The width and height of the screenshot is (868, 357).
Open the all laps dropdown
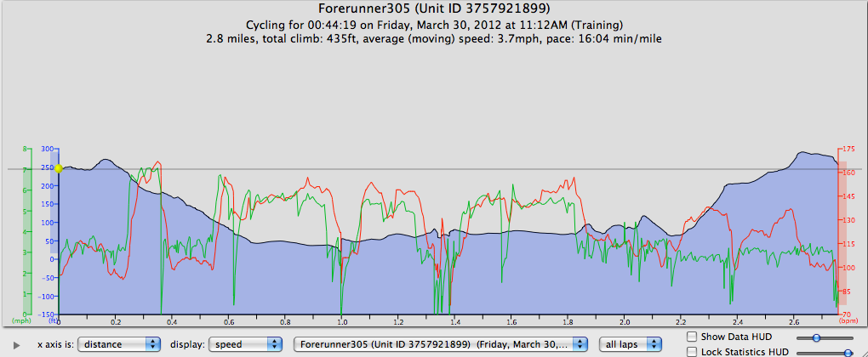point(631,344)
